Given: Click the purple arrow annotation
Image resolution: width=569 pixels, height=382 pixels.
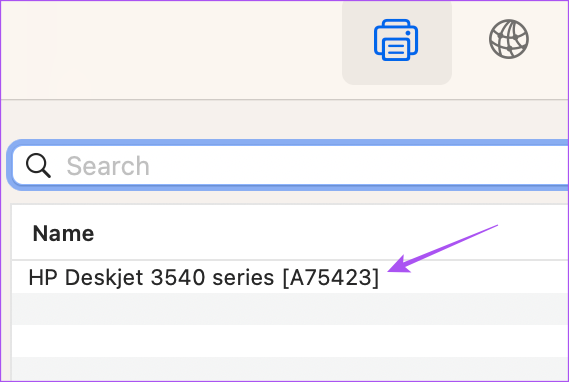Looking at the screenshot, I should tap(443, 248).
